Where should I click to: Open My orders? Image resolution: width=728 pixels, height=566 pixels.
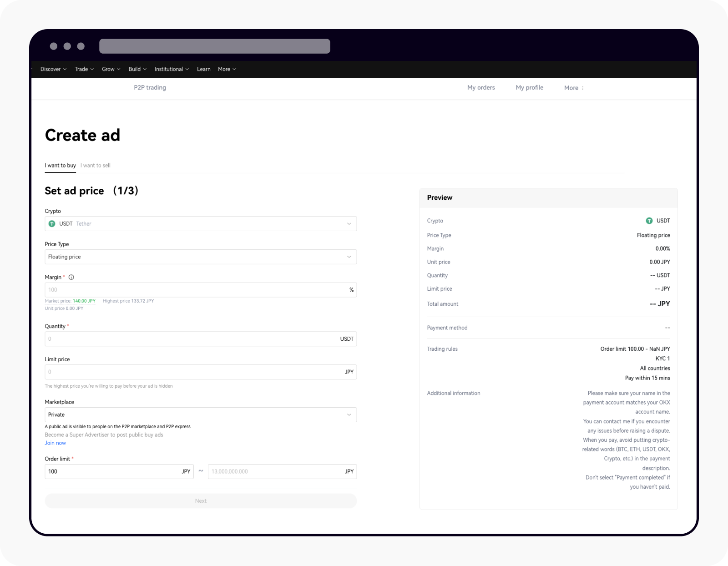click(481, 87)
